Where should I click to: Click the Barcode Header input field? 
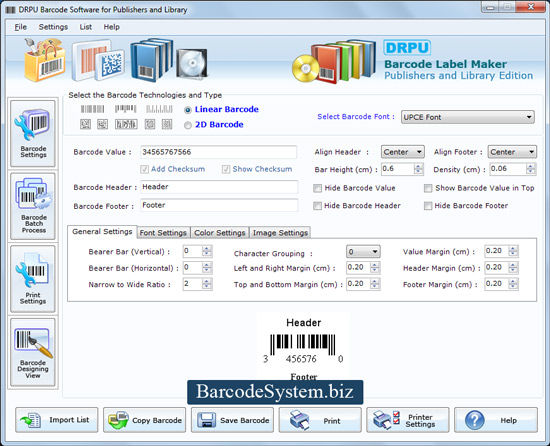219,187
